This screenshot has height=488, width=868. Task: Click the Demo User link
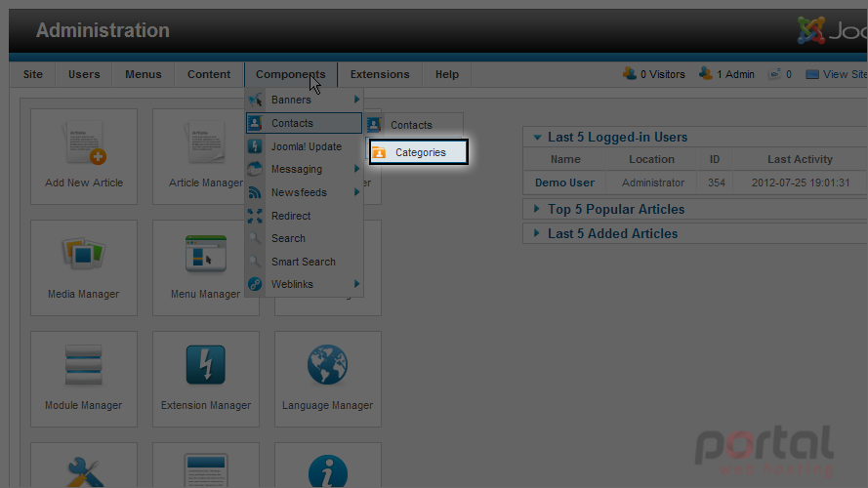[564, 183]
